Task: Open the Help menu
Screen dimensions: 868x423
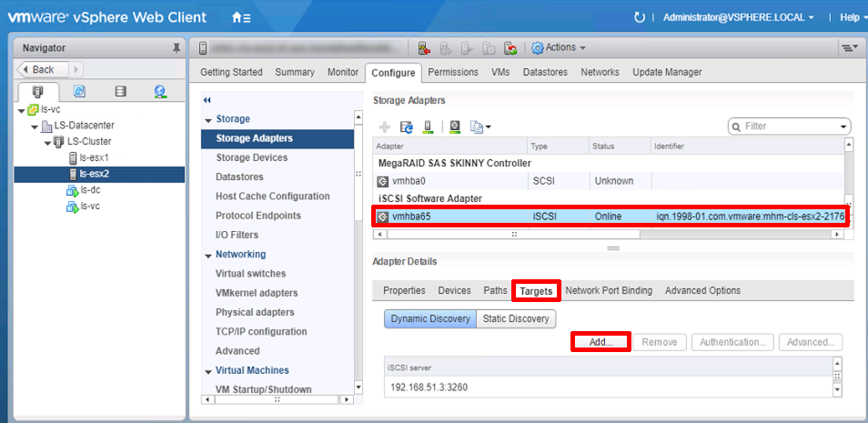Action: tap(853, 17)
